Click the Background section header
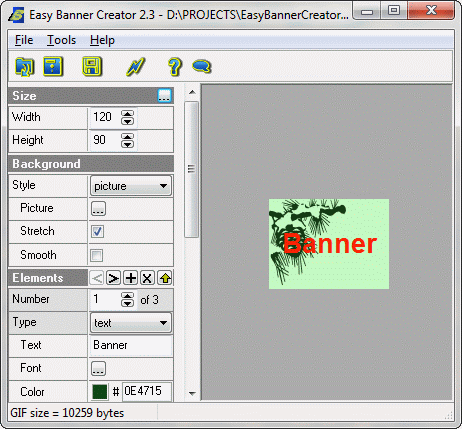This screenshot has width=462, height=429. [91, 164]
